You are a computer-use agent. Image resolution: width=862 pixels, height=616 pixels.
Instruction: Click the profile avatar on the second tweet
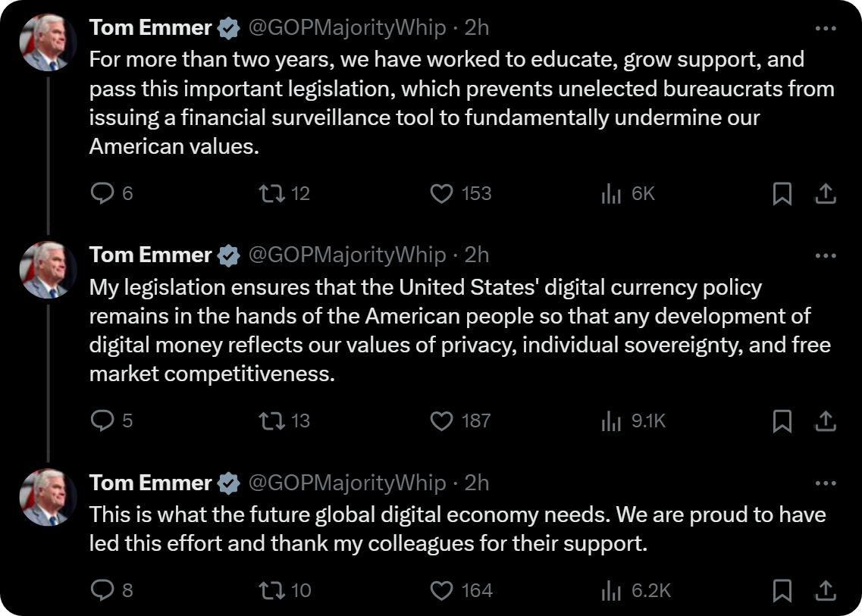click(48, 270)
